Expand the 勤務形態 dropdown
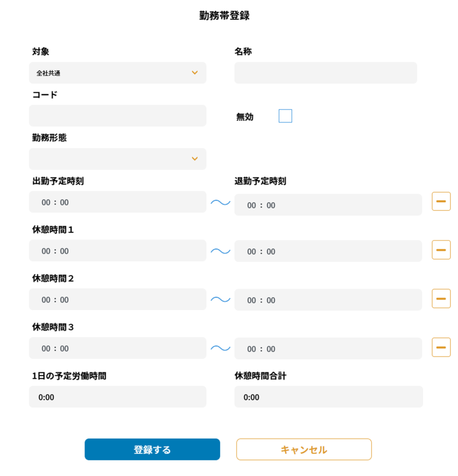Screen dimensions: 458x476 (x=117, y=159)
